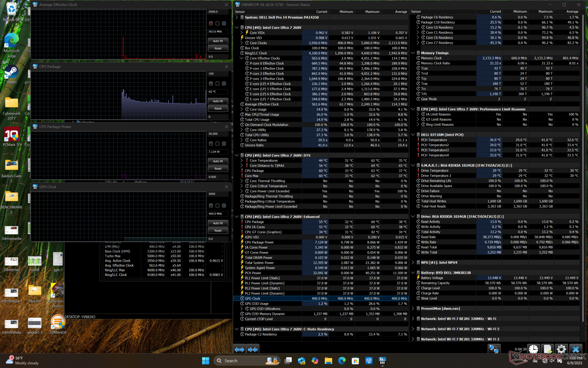Click the clock reset timer icon
The width and height of the screenshot is (588, 368).
(x=533, y=349)
